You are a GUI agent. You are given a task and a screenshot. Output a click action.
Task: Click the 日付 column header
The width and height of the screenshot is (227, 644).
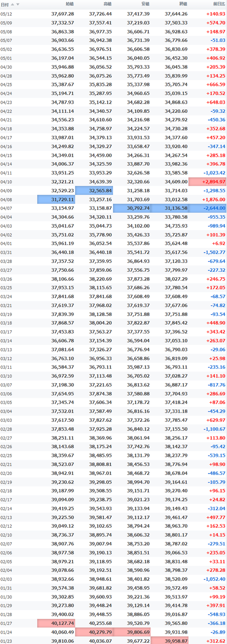[x=4, y=4]
